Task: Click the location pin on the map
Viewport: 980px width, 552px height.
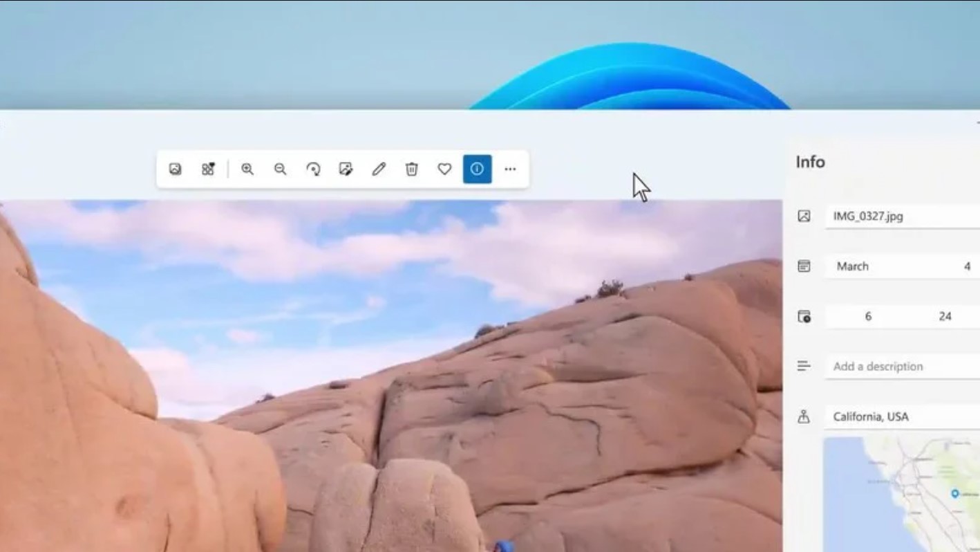Action: pyautogui.click(x=954, y=493)
